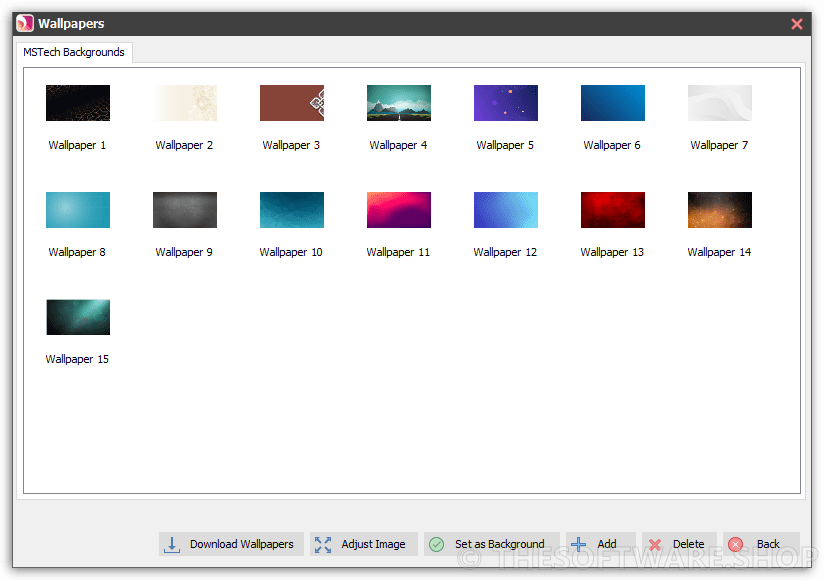
Task: Select Wallpaper 11 pink-purple gradient thumbnail
Action: [x=399, y=210]
